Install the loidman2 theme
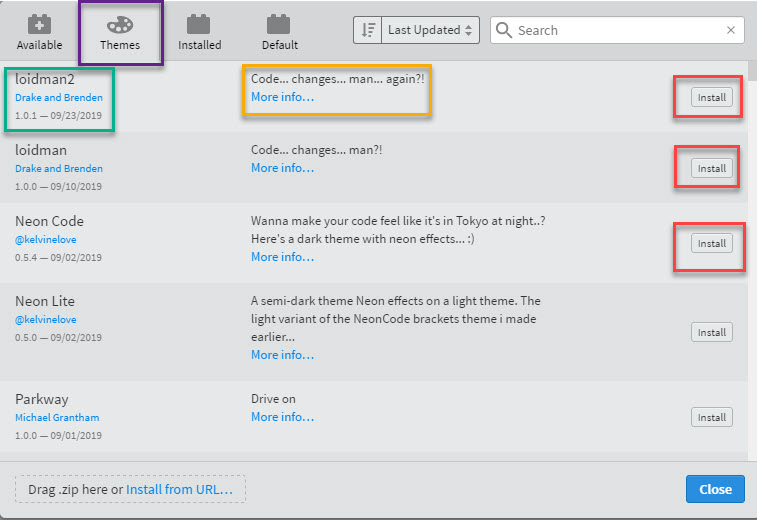The height and width of the screenshot is (520, 757). pos(712,98)
